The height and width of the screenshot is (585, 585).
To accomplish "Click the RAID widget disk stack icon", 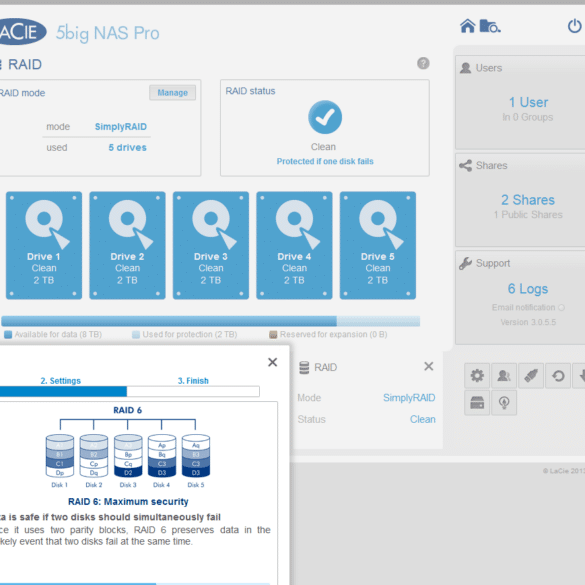I will click(304, 367).
